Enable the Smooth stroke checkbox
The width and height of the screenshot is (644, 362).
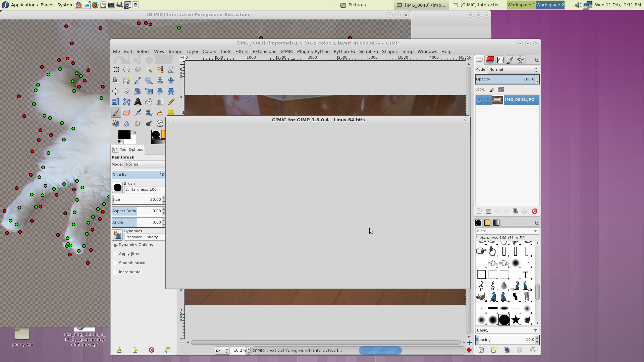pyautogui.click(x=115, y=263)
